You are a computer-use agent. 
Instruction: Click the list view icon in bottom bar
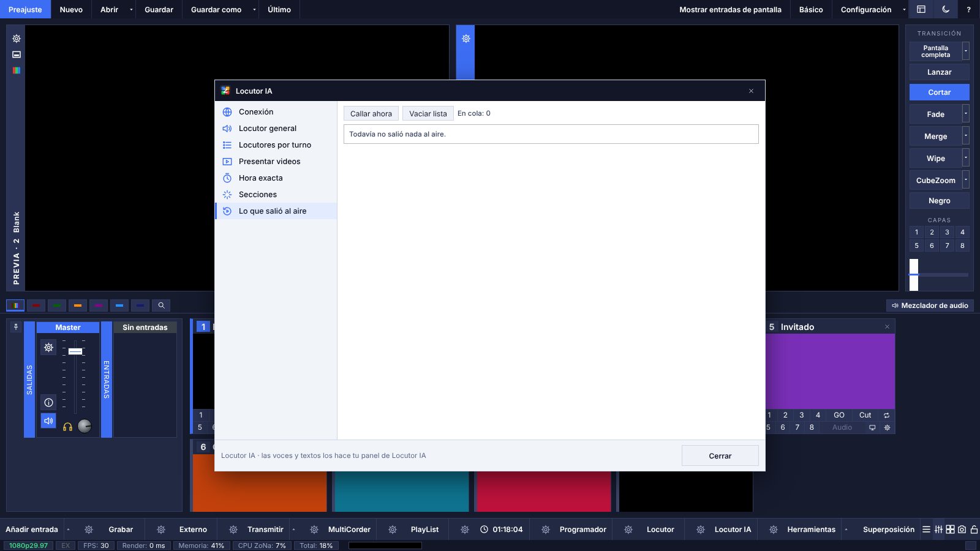coord(927,530)
